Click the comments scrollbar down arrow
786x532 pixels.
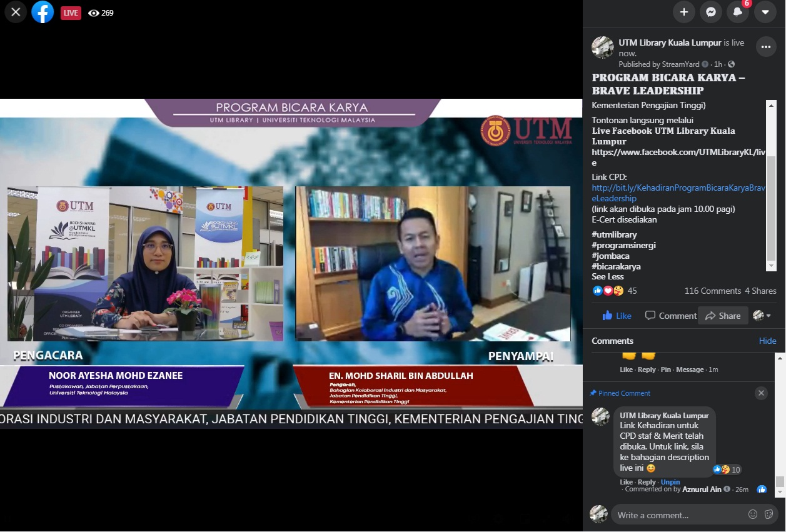coord(779,493)
